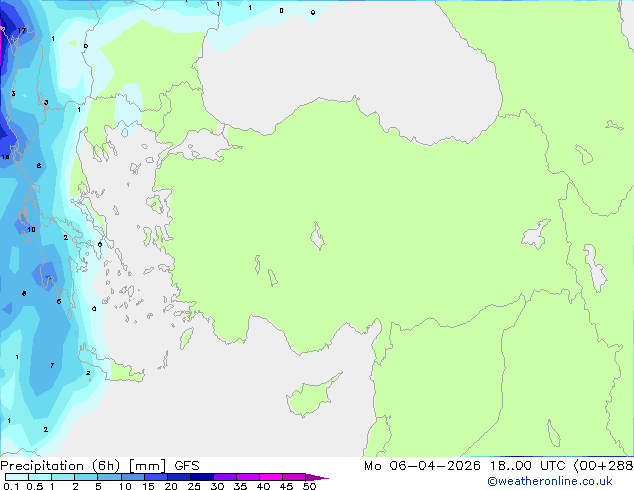The height and width of the screenshot is (490, 634).
Task: Pick the 5–10 mm legend color swatch
Action: pyautogui.click(x=109, y=477)
